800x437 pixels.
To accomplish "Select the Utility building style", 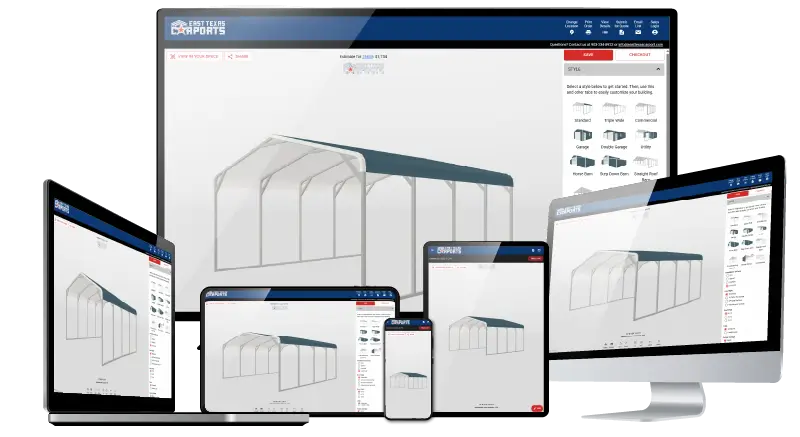I will (646, 134).
